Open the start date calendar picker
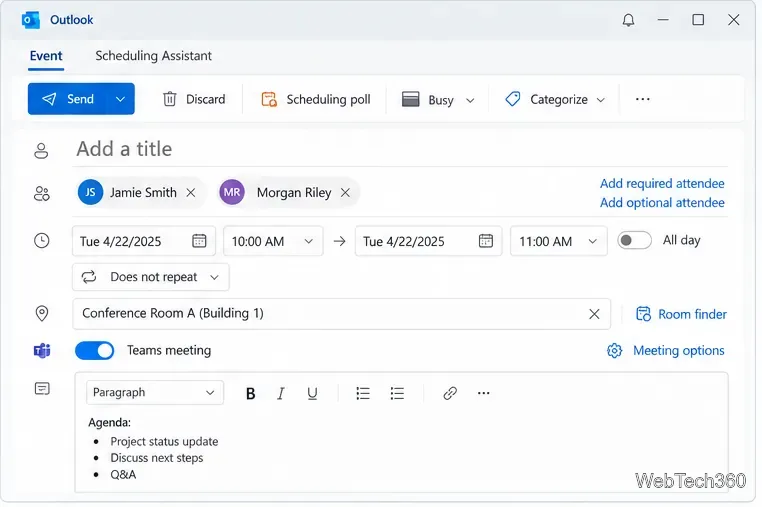 199,241
